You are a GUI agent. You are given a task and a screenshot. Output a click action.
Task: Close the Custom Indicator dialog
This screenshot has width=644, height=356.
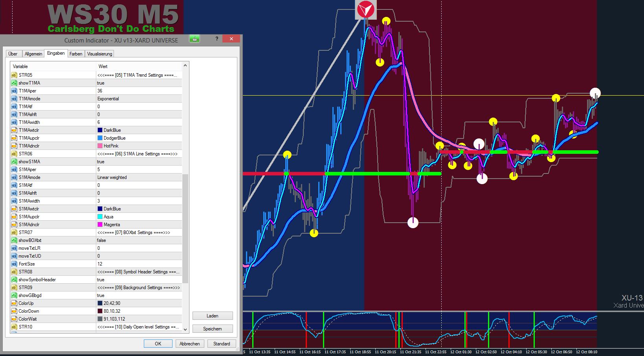click(x=231, y=39)
